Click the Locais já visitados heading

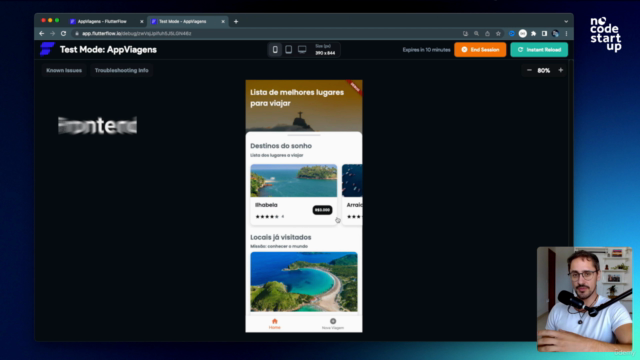281,237
